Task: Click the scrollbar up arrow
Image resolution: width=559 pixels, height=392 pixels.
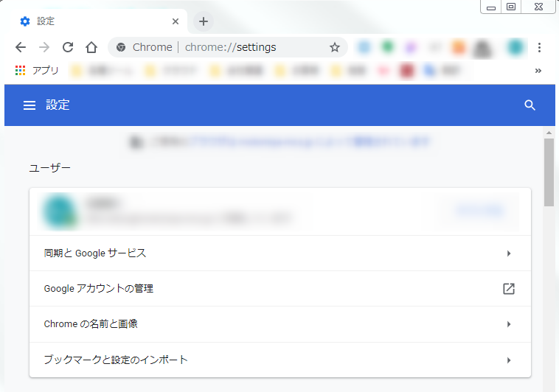Action: coord(549,133)
